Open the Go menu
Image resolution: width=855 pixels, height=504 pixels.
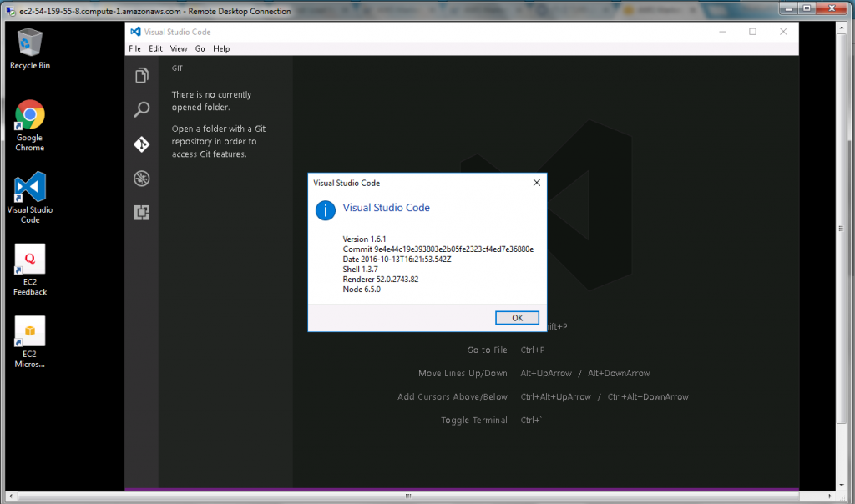click(200, 48)
